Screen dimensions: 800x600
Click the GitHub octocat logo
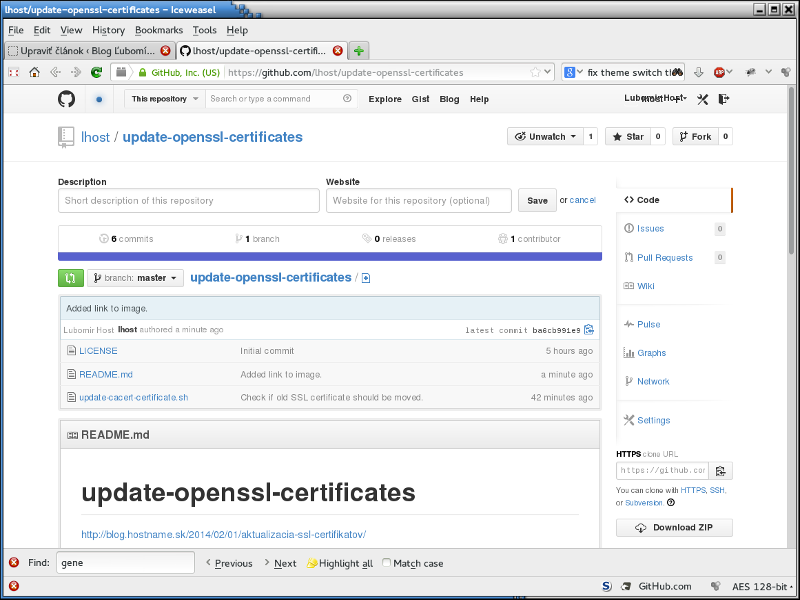point(66,99)
